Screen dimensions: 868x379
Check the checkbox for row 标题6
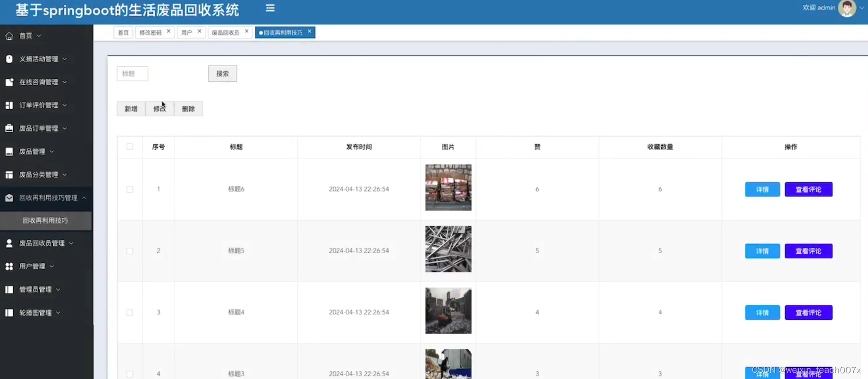coord(130,189)
